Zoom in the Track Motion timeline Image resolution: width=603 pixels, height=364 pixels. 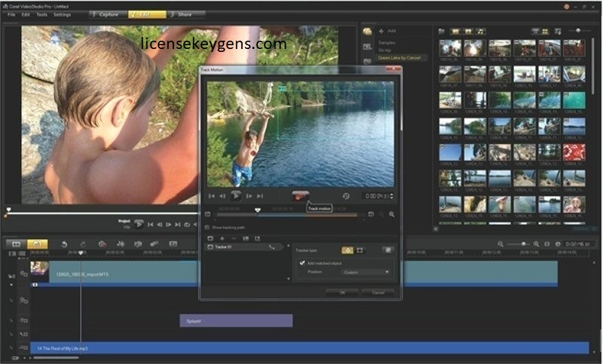point(391,214)
